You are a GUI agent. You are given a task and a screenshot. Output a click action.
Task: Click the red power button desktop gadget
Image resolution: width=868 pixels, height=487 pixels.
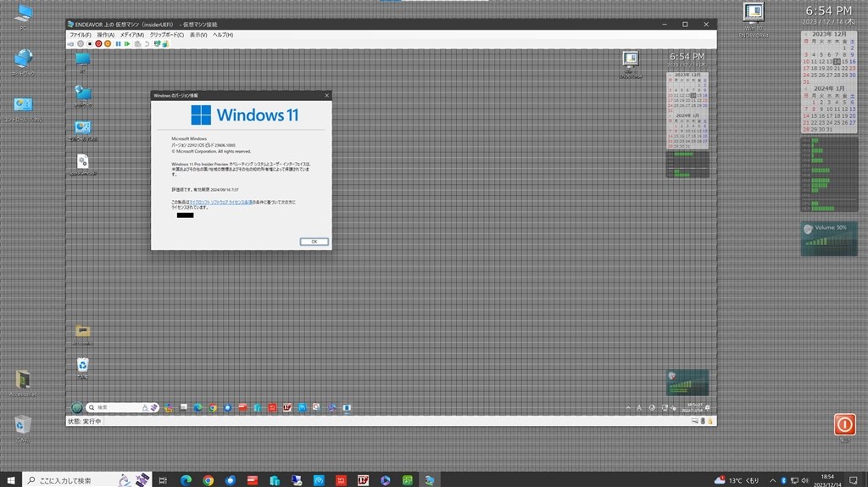(845, 424)
